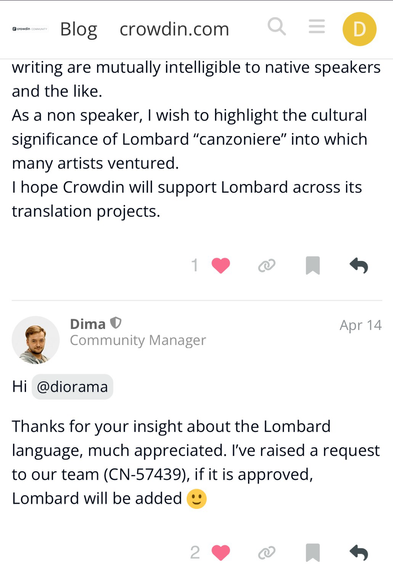Viewport: 393px width, 585px height.
Task: Toggle bookmark on the first post
Action: (x=313, y=266)
